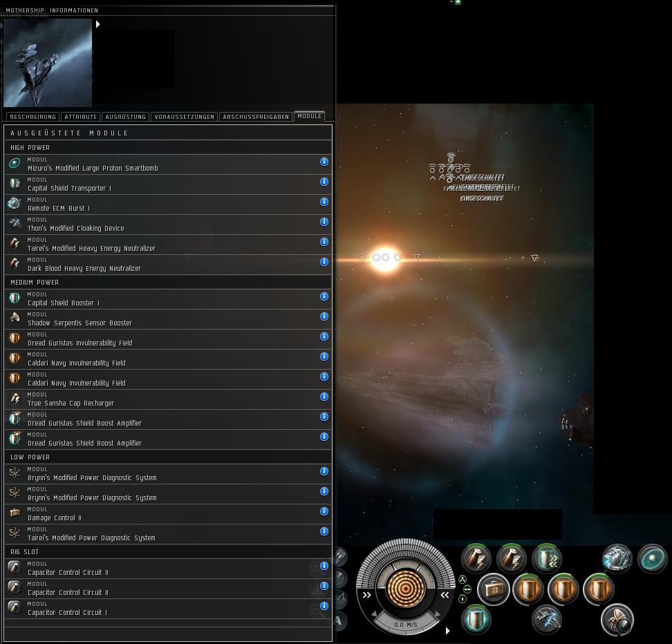
Task: Activate the Remote ECM Burst module on HUD
Action: [x=617, y=558]
